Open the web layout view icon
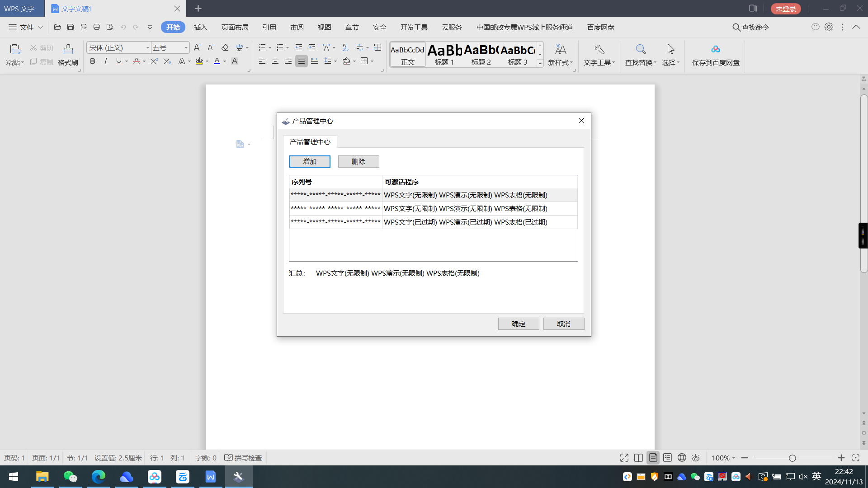Image resolution: width=868 pixels, height=488 pixels. [x=682, y=458]
